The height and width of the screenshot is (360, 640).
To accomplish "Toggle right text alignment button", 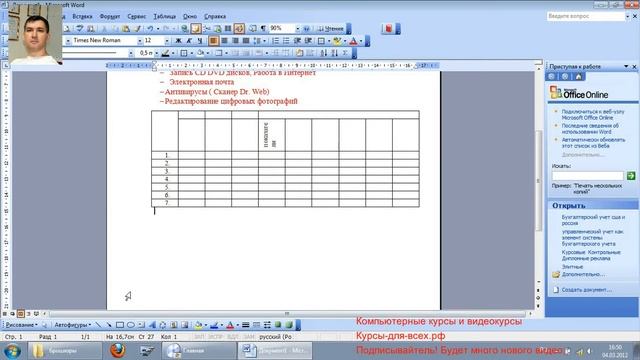I will [x=235, y=41].
